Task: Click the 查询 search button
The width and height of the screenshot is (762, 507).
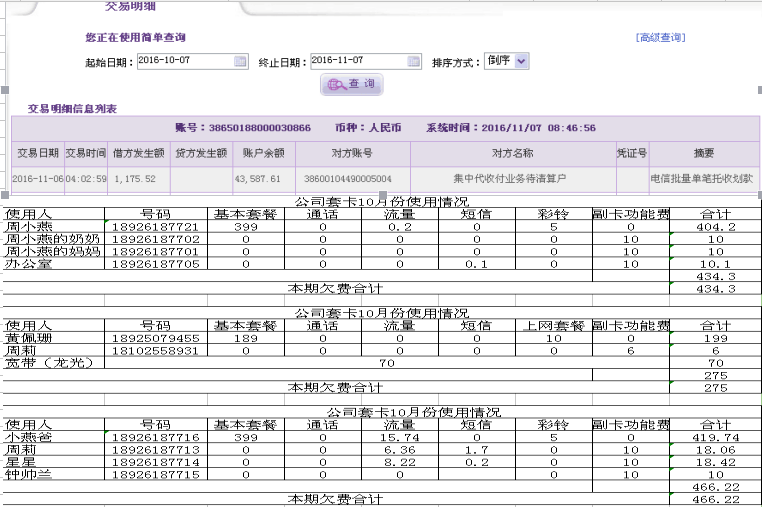Action: point(351,84)
